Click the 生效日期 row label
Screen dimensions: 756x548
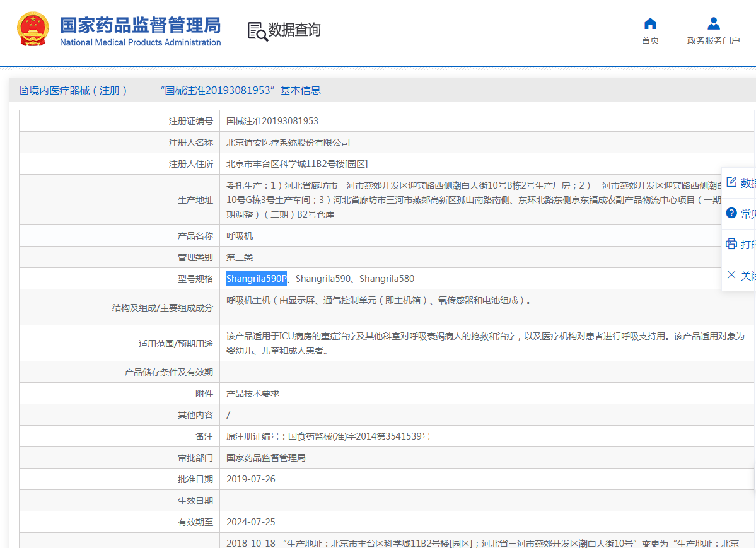pyautogui.click(x=195, y=501)
